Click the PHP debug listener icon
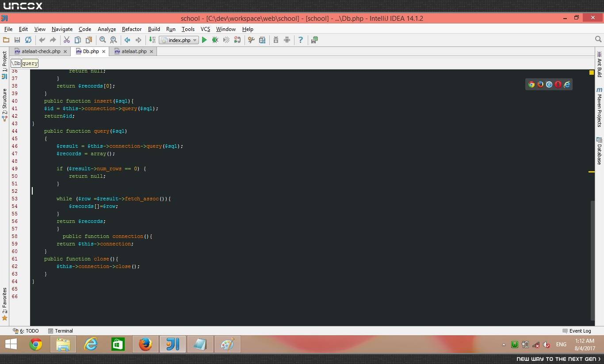 point(237,40)
